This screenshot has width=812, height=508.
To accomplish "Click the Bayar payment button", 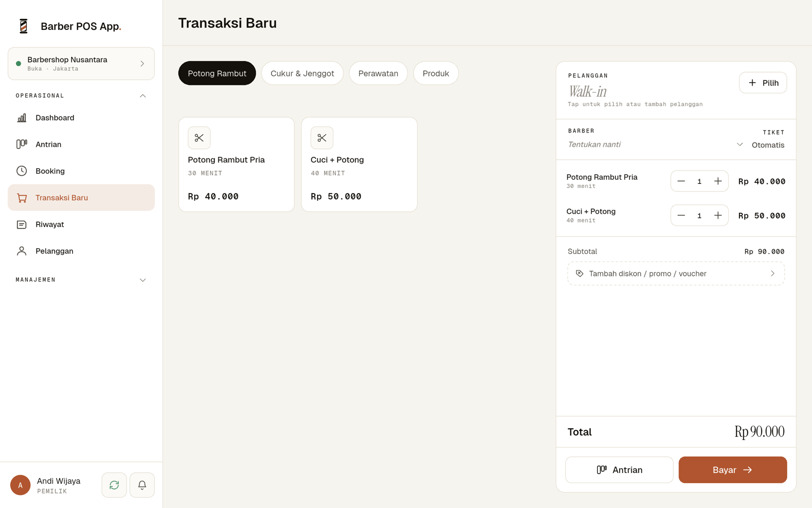I will pos(732,470).
